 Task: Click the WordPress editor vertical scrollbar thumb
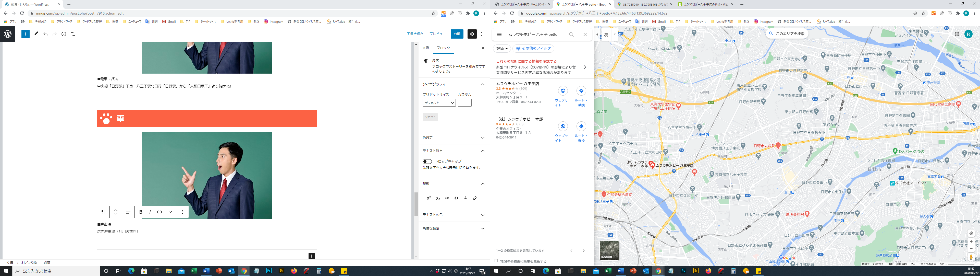pos(416,204)
